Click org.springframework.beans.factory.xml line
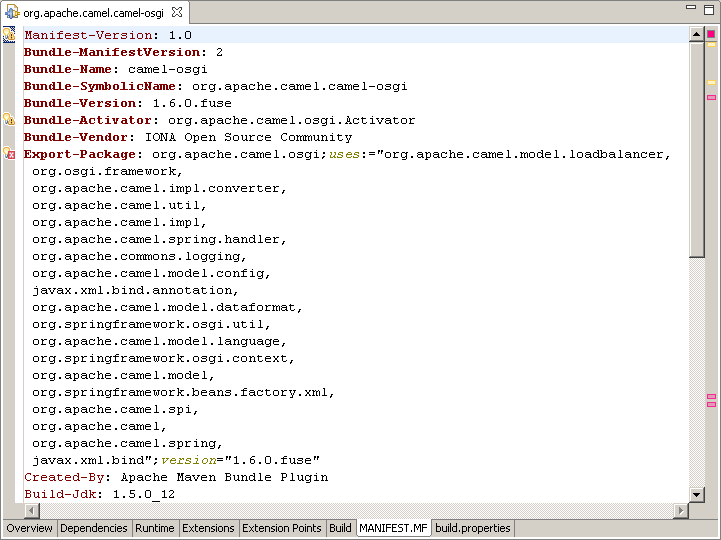 pos(183,392)
